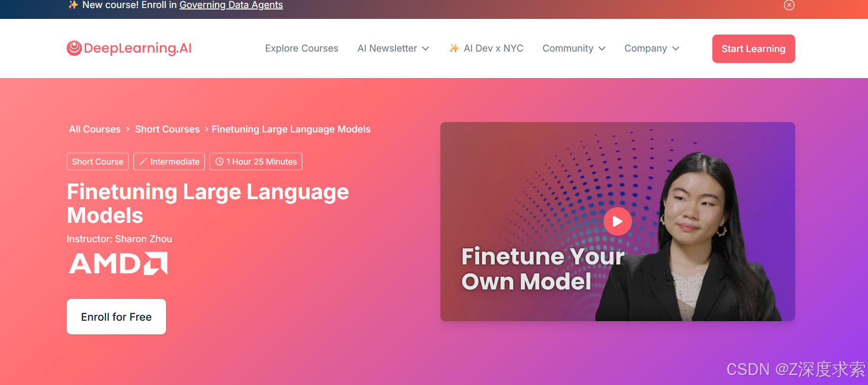Click the Finetuning Large Language Models breadcrumb

coord(291,129)
